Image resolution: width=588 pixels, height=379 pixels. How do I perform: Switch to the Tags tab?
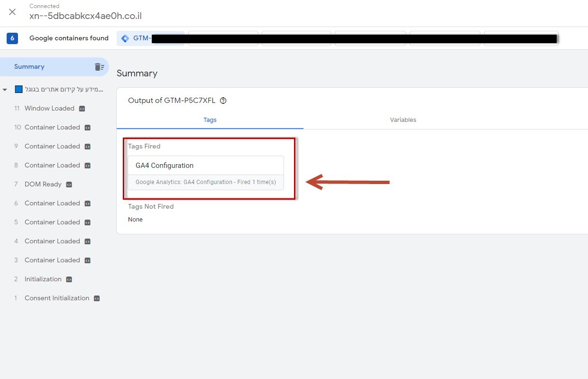click(210, 120)
